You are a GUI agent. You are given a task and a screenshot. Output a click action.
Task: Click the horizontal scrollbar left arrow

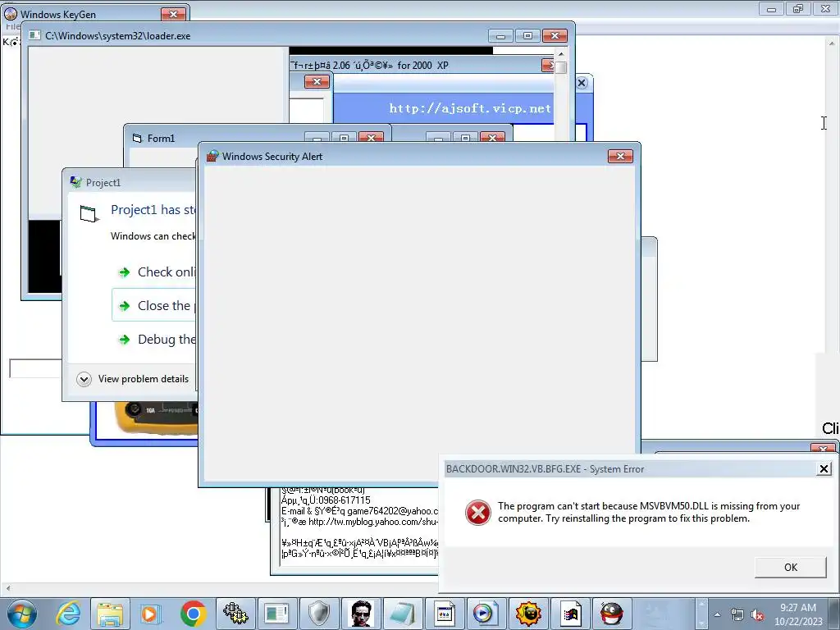tap(7, 588)
